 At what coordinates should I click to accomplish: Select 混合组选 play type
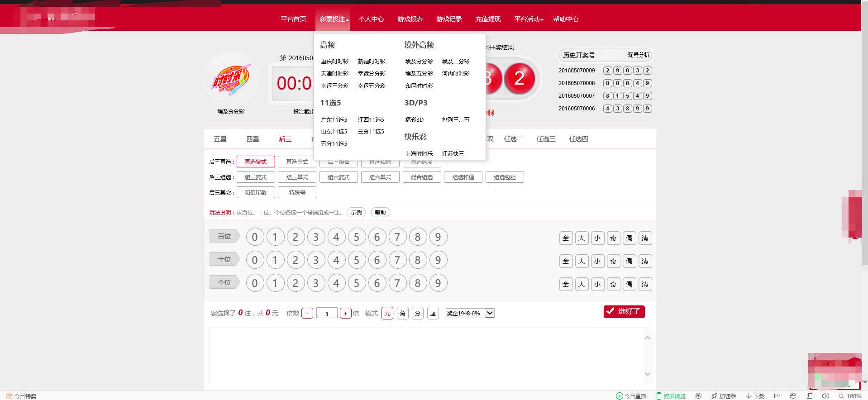tap(422, 177)
